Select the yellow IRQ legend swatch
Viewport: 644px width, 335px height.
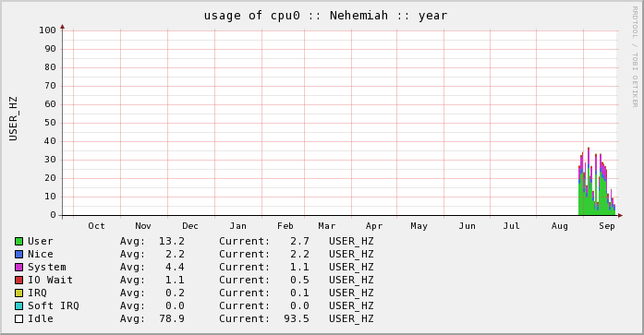[x=18, y=293]
